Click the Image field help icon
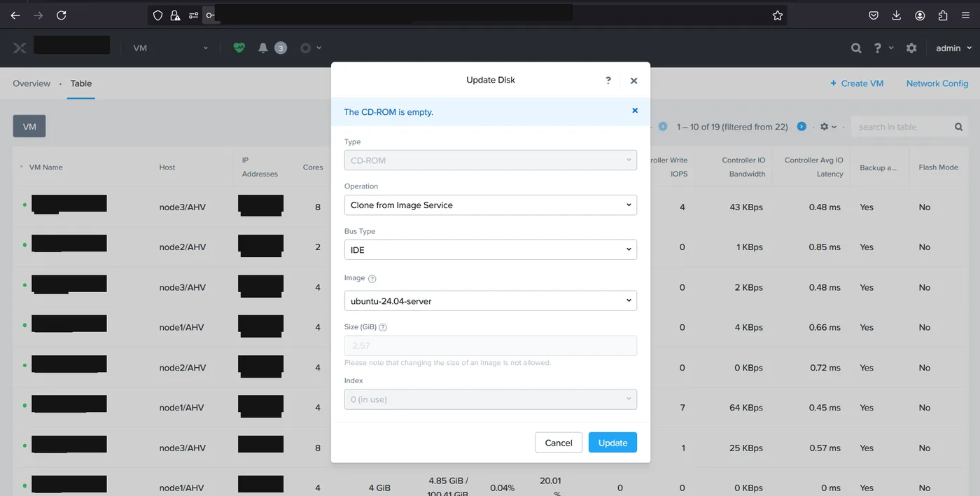Viewport: 980px width, 496px height. pyautogui.click(x=372, y=279)
